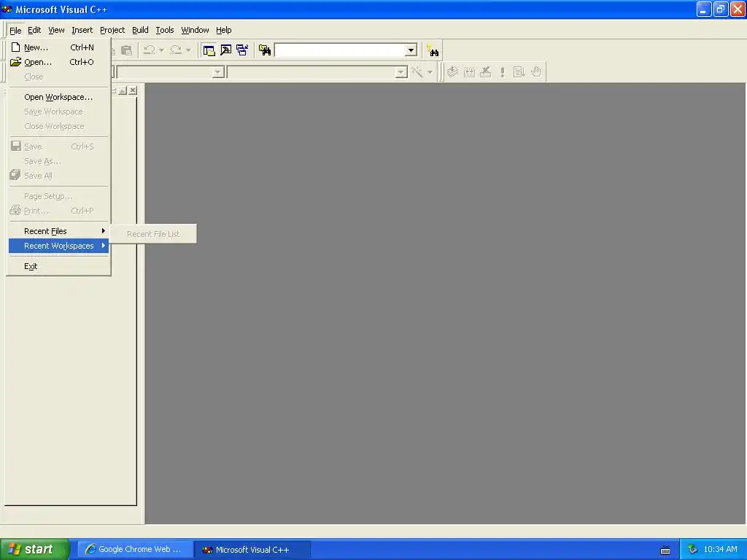
Task: Open the View menu
Action: [56, 30]
